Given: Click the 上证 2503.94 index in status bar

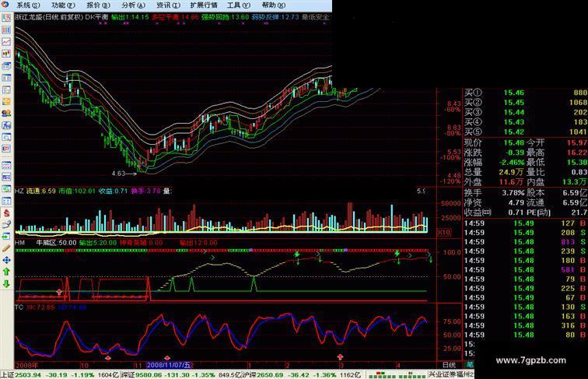Looking at the screenshot, I should (x=60, y=375).
